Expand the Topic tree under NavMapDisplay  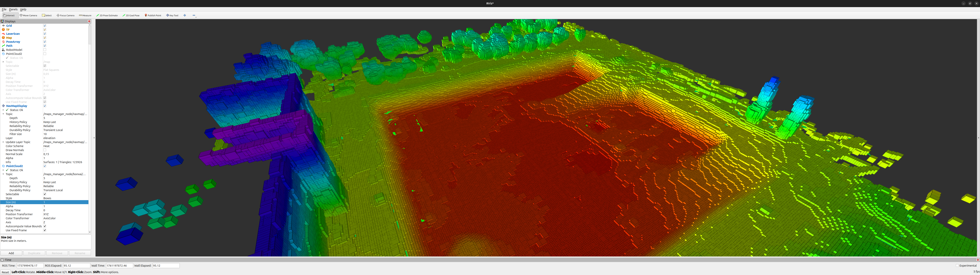coord(3,114)
